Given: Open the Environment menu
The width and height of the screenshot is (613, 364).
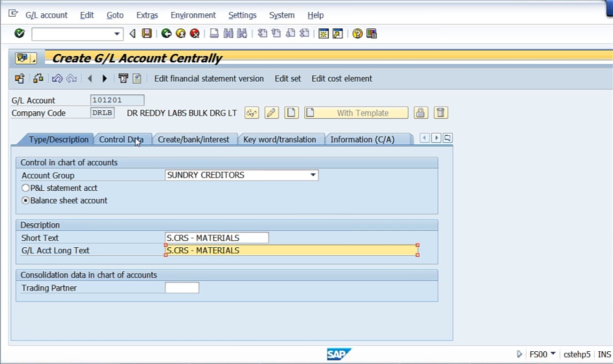Looking at the screenshot, I should [193, 15].
